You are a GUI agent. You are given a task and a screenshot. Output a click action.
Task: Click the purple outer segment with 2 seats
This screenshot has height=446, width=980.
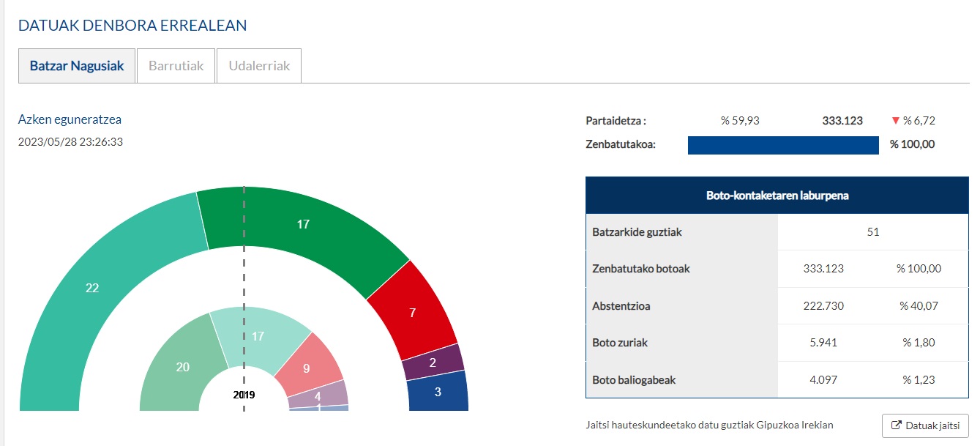click(433, 363)
